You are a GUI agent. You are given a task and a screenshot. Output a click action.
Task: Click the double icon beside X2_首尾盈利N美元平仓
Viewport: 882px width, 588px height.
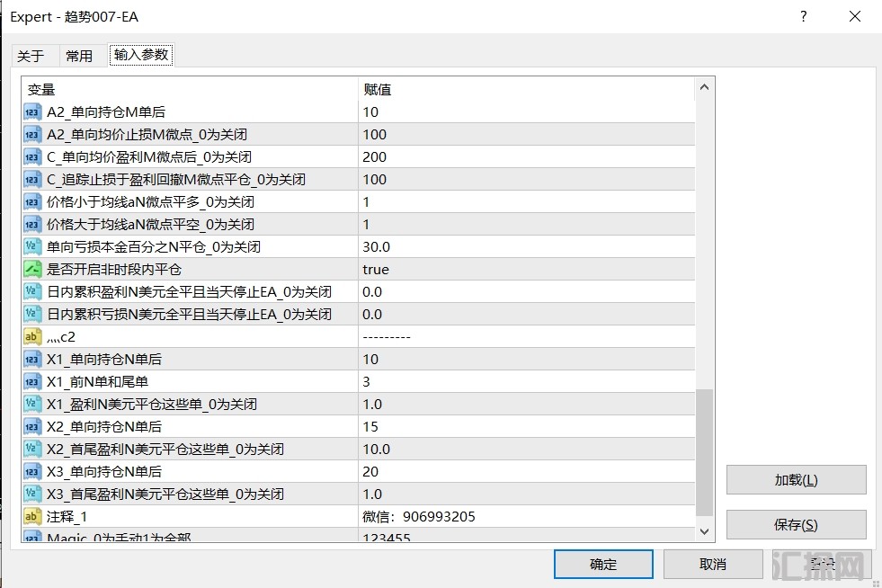32,450
